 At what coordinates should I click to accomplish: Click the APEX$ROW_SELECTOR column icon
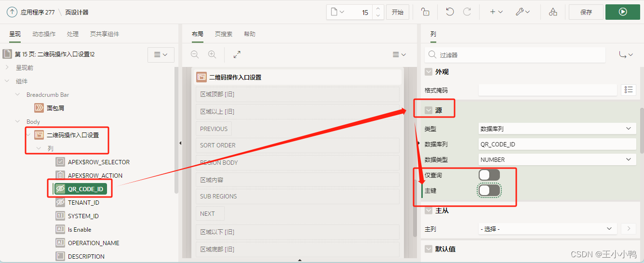pos(60,162)
